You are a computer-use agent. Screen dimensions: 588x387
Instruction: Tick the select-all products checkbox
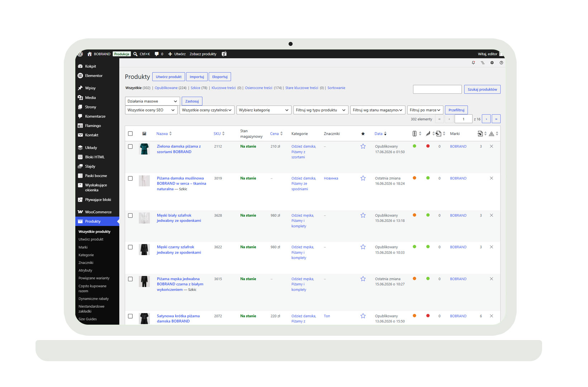(x=130, y=134)
